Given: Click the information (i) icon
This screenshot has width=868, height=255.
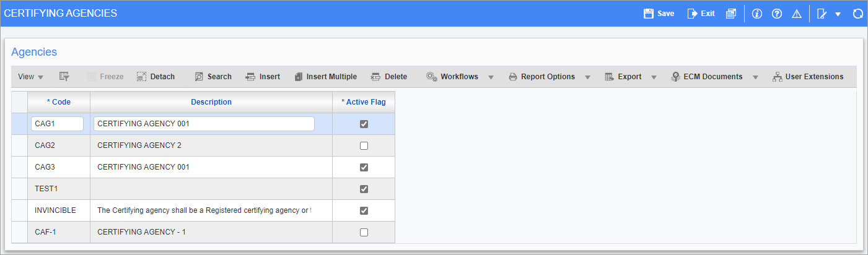Looking at the screenshot, I should [756, 13].
